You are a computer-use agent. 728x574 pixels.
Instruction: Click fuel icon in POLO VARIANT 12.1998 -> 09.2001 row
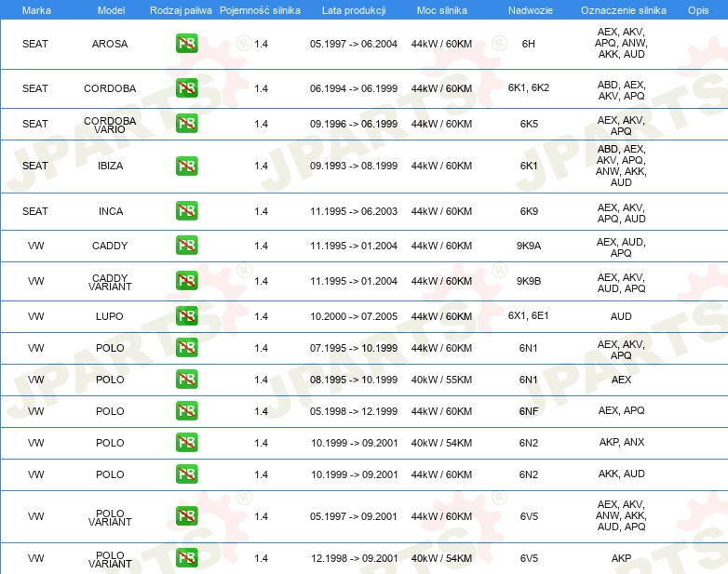(x=186, y=558)
